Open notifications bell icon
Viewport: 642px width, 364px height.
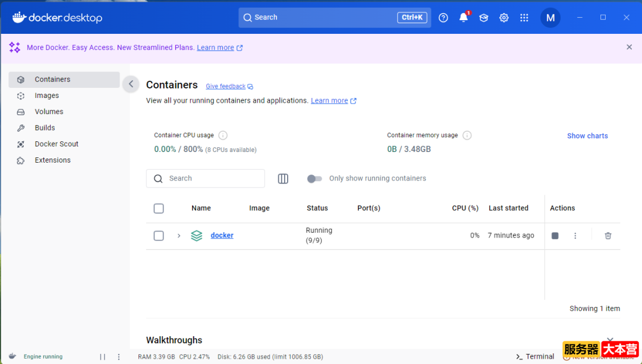coord(464,17)
